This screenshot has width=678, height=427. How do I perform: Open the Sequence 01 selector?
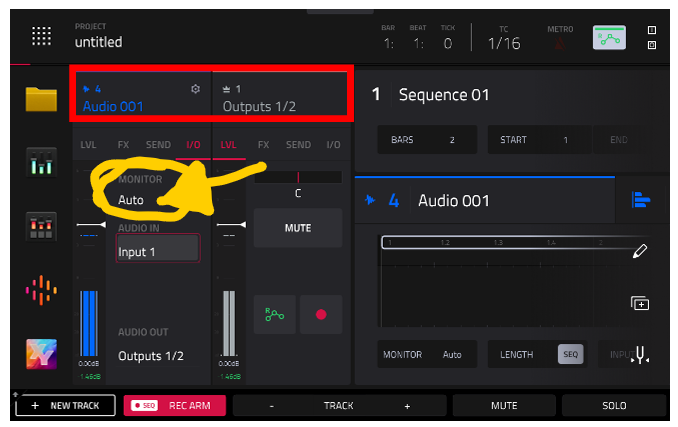(444, 95)
